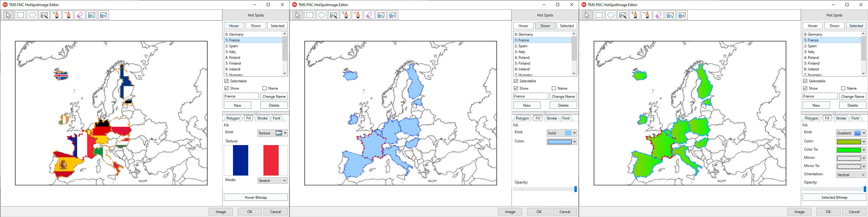
Task: Switch to Stroke tab in middle editor window
Action: coord(552,118)
